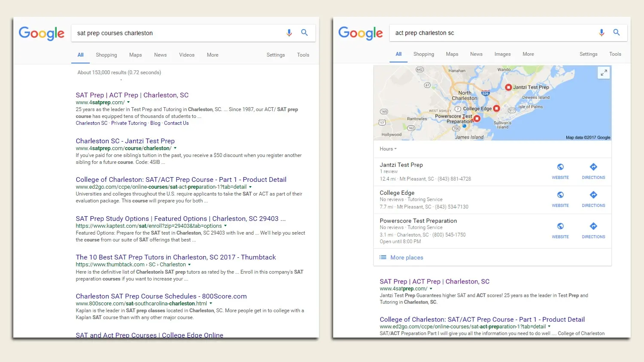Screen dimensions: 644x362
Task: Click the Private Tutoring sitelink
Action: [129, 123]
